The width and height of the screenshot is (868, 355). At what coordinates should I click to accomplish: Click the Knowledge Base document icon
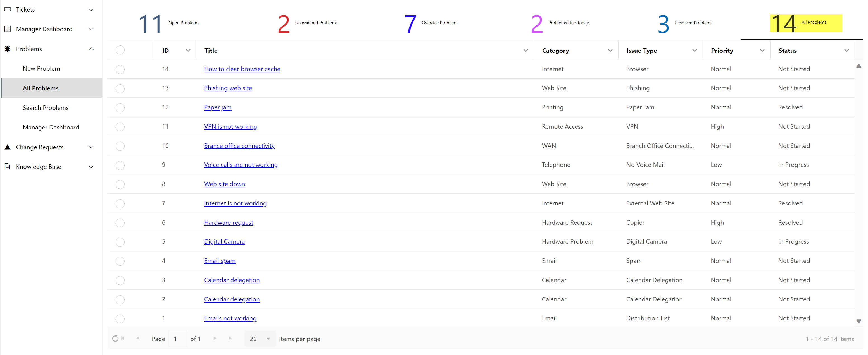pyautogui.click(x=8, y=167)
